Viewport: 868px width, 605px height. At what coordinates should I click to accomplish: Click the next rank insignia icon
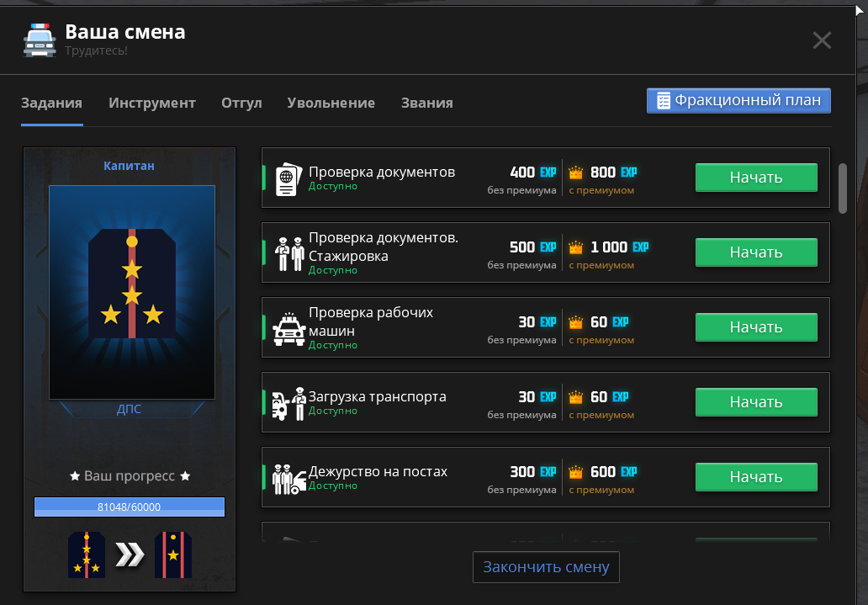click(x=173, y=555)
